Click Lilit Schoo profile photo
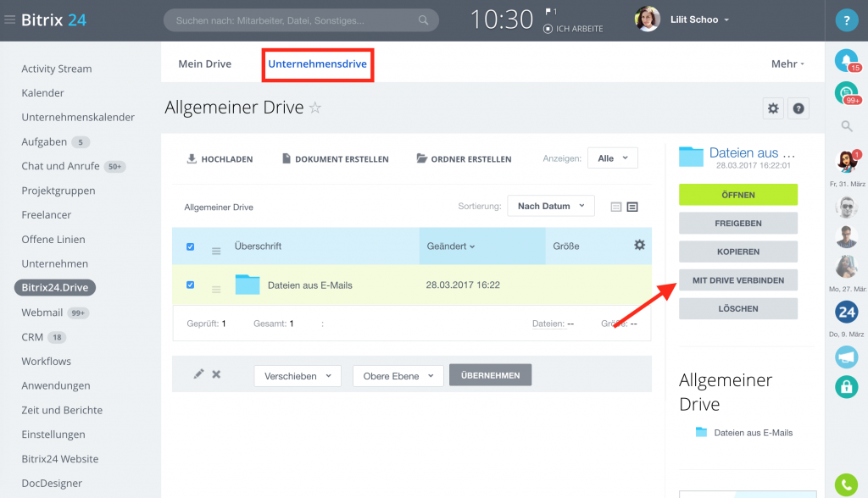The width and height of the screenshot is (868, 498). [647, 19]
